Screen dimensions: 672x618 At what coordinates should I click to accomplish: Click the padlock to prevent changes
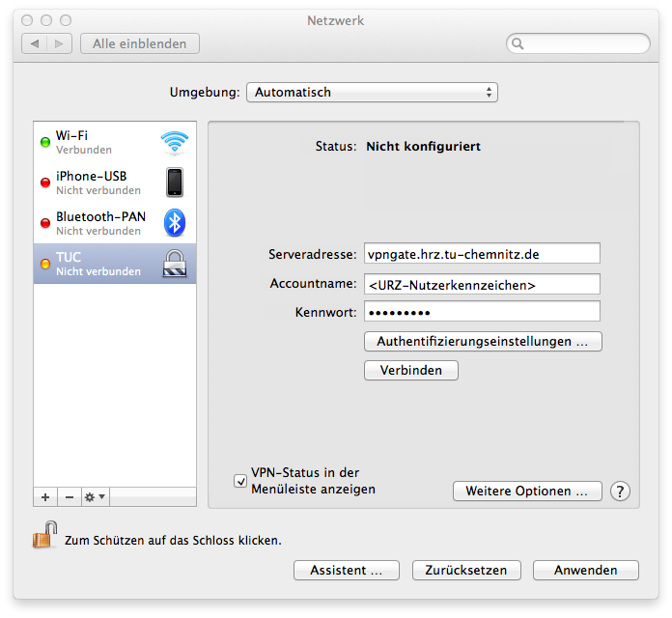[43, 535]
